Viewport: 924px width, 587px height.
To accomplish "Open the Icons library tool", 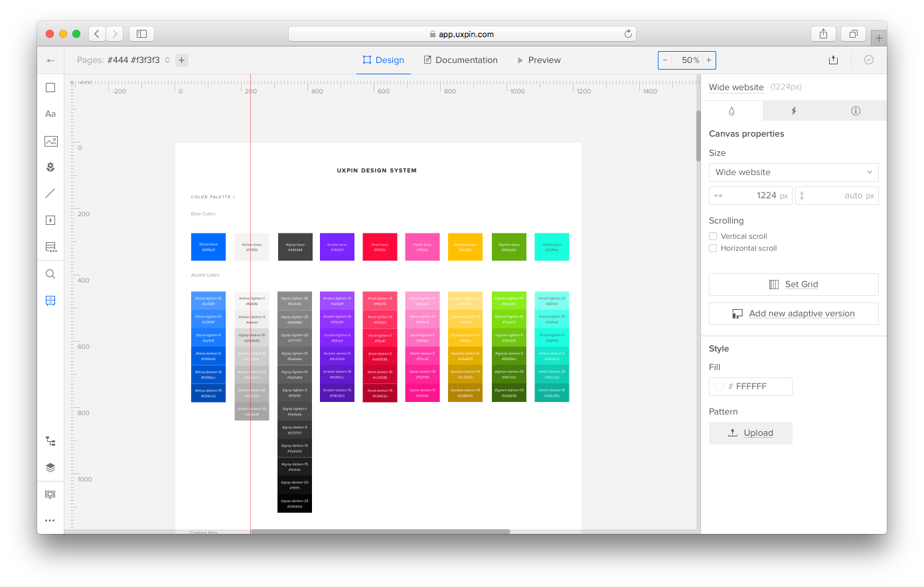I will pos(50,167).
